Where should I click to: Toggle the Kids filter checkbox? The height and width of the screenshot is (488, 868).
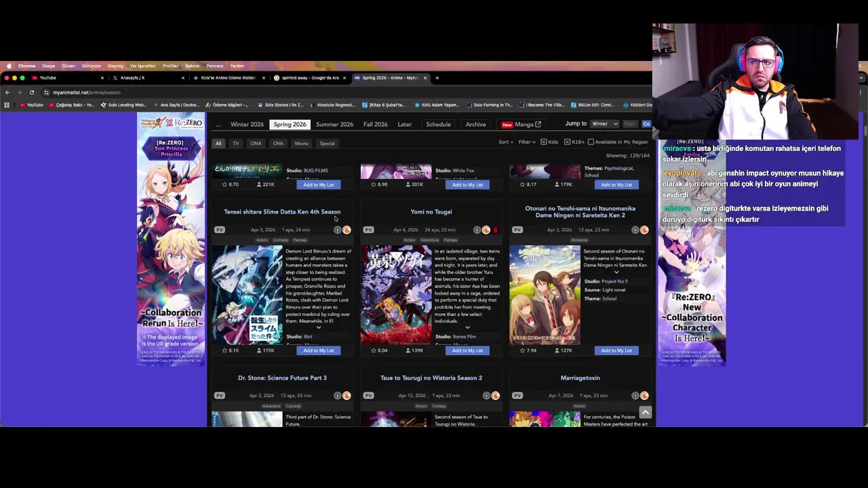544,142
